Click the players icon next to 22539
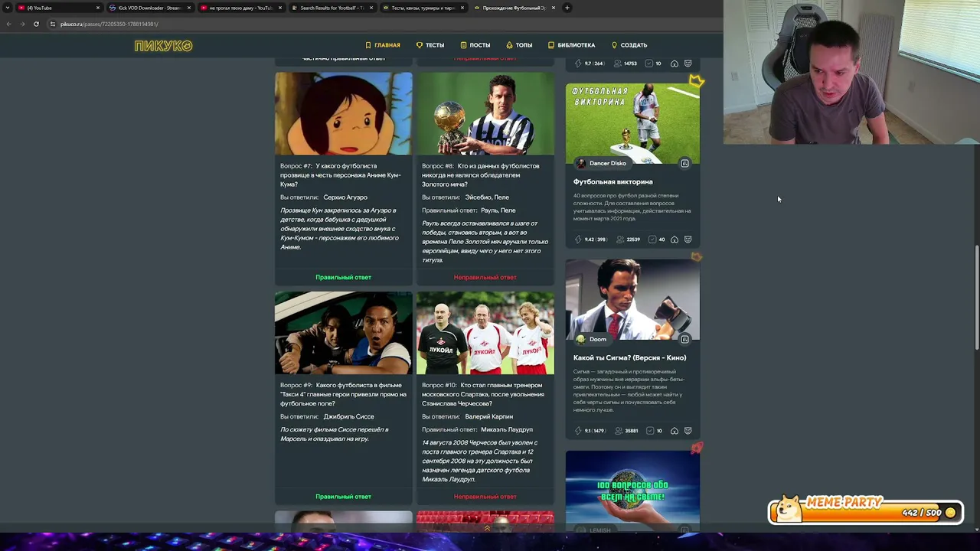Image resolution: width=980 pixels, height=551 pixels. pyautogui.click(x=621, y=240)
